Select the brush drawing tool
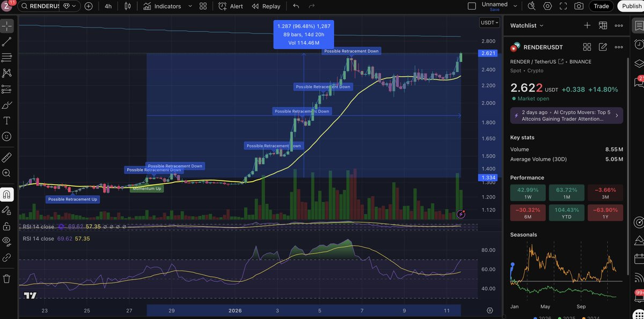644x319 pixels. tap(7, 105)
